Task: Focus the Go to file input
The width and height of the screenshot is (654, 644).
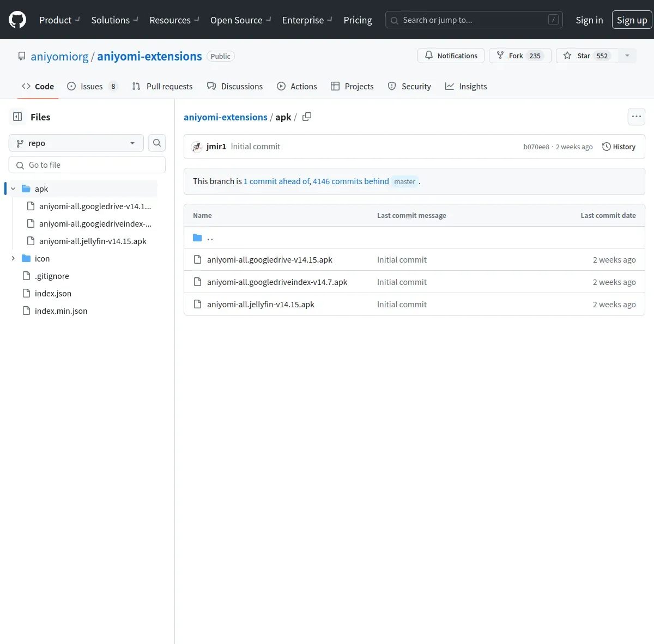Action: click(87, 165)
